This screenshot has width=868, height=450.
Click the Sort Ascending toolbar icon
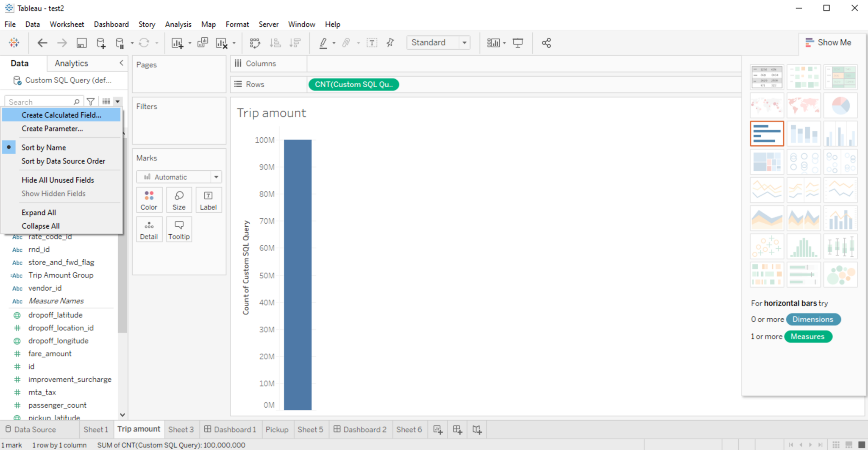tap(275, 43)
